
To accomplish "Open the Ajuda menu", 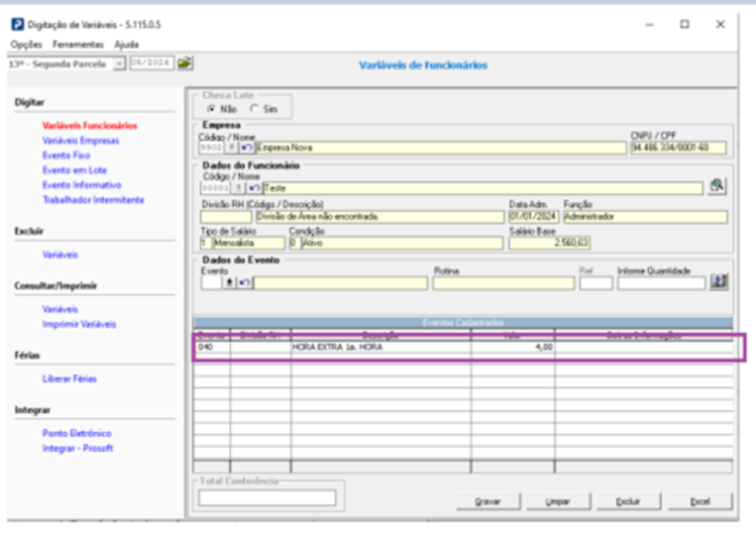I will click(126, 45).
